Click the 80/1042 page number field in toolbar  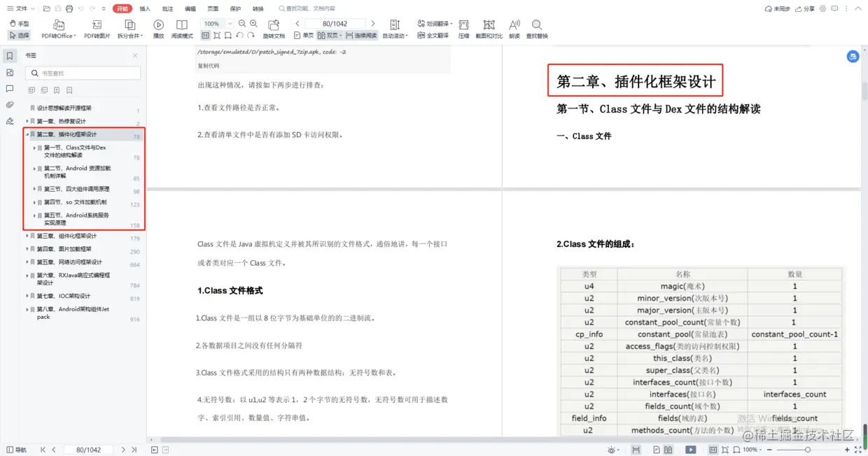335,24
